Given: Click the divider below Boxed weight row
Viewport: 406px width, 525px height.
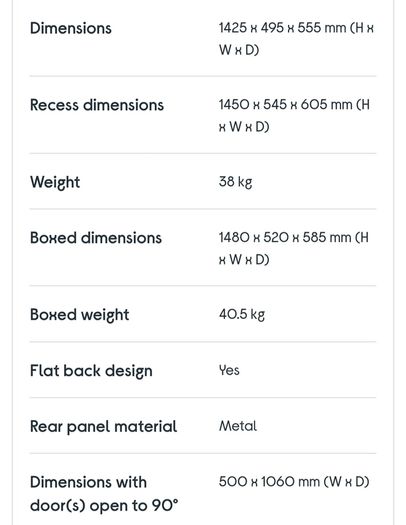Looking at the screenshot, I should coord(203,342).
